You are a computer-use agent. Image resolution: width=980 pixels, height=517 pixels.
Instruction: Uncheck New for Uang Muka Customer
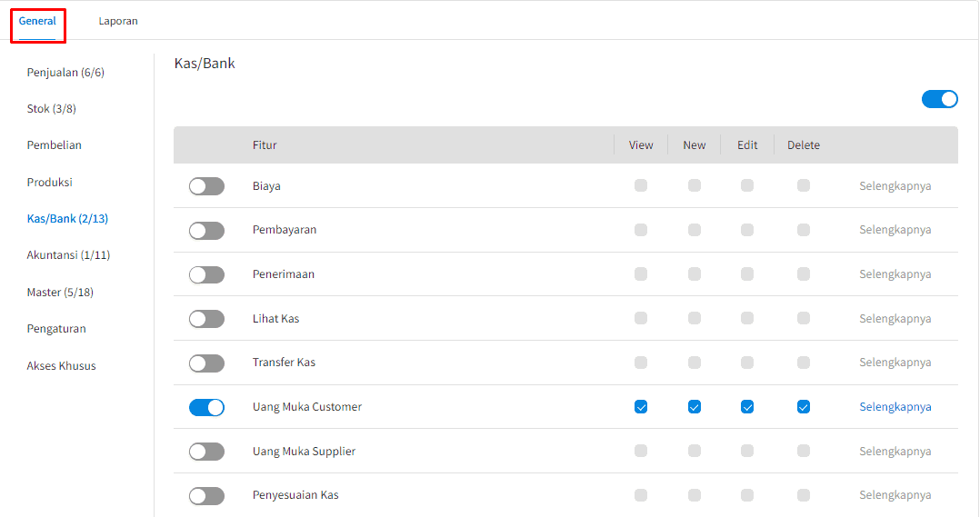tap(695, 407)
